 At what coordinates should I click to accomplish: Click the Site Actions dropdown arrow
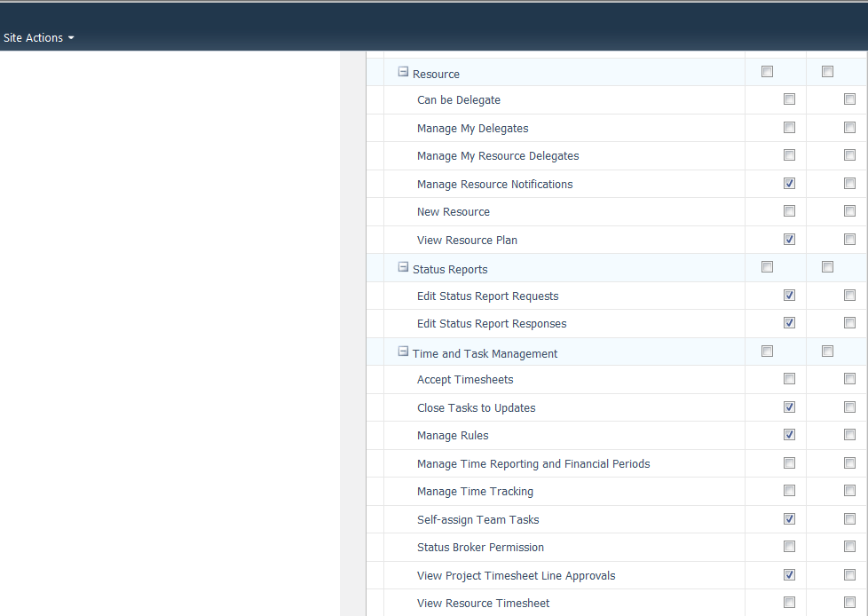point(71,38)
